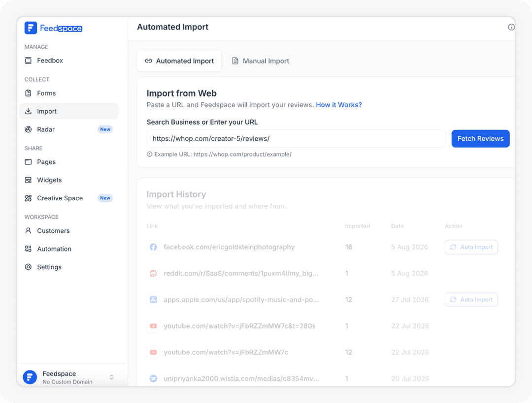This screenshot has width=532, height=403.
Task: Click the Wistia source icon
Action: click(x=153, y=378)
